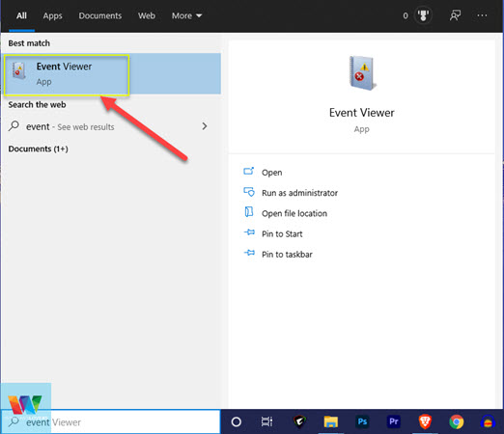Click the feedback person icon

(455, 15)
